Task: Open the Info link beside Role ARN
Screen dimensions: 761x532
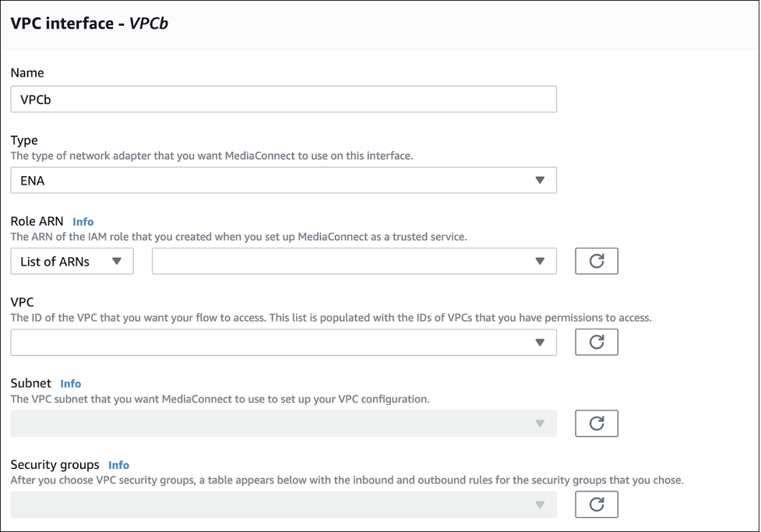Action: coord(83,221)
